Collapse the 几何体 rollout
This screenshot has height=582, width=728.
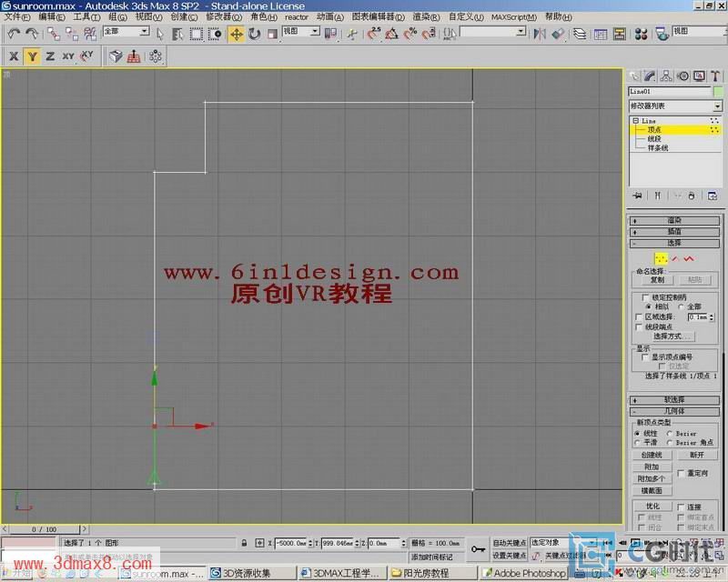pyautogui.click(x=674, y=411)
